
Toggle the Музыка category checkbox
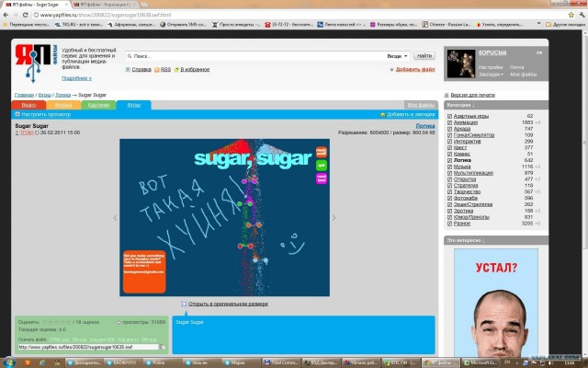pyautogui.click(x=449, y=167)
